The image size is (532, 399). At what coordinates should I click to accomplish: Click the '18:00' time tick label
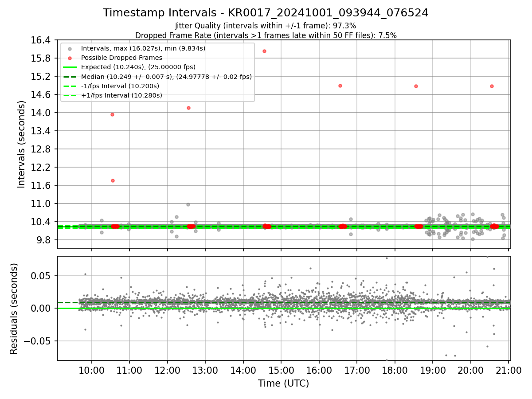pyautogui.click(x=395, y=370)
